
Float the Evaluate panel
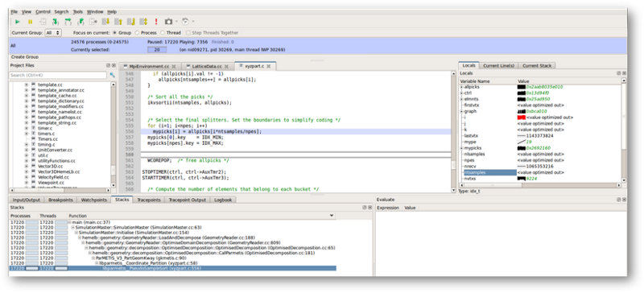pos(618,200)
